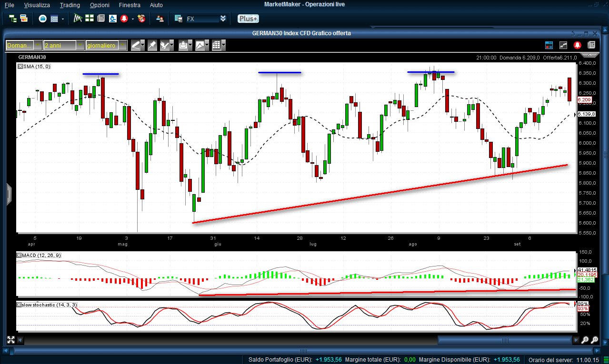Viewport: 609px width, 364px height.
Task: Select the trendline drawing tool
Action: click(x=136, y=45)
